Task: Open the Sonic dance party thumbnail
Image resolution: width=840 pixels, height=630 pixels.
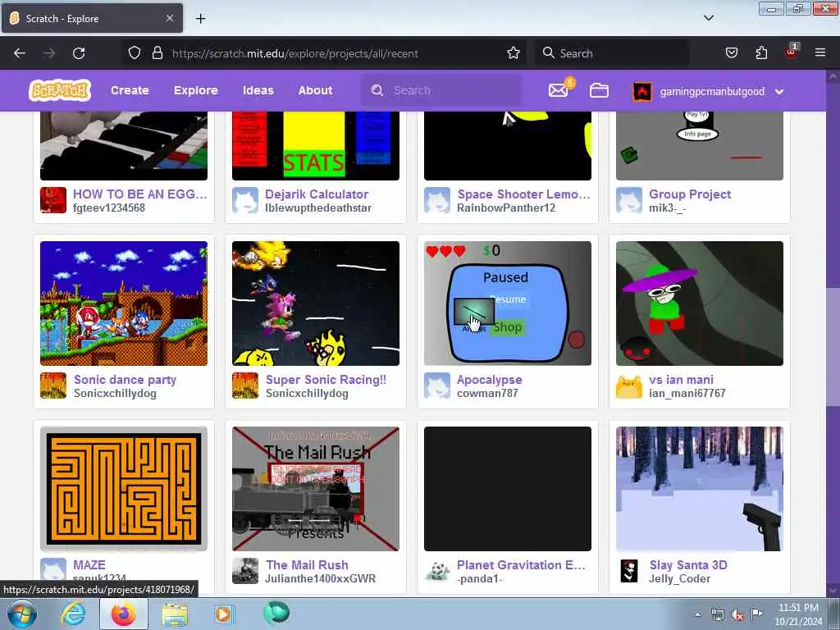Action: click(x=124, y=304)
